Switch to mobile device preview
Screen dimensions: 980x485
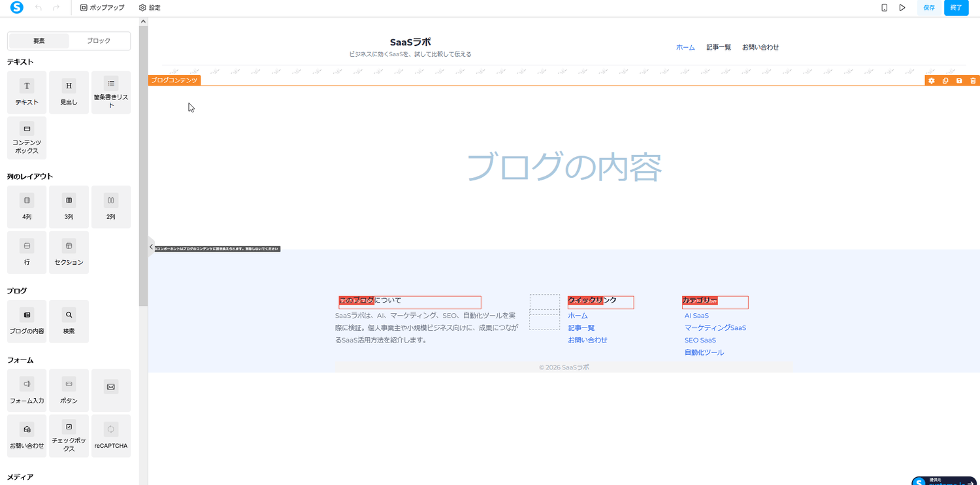pyautogui.click(x=884, y=8)
